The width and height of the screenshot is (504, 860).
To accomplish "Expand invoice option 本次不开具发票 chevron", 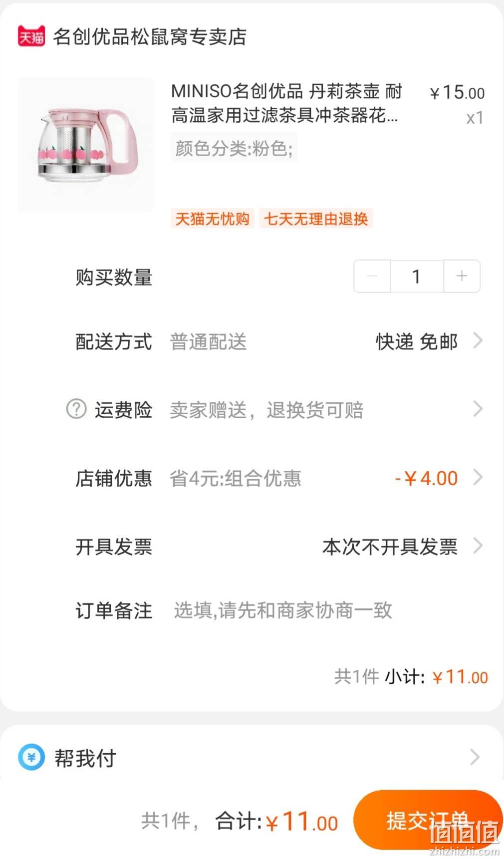I will (478, 546).
